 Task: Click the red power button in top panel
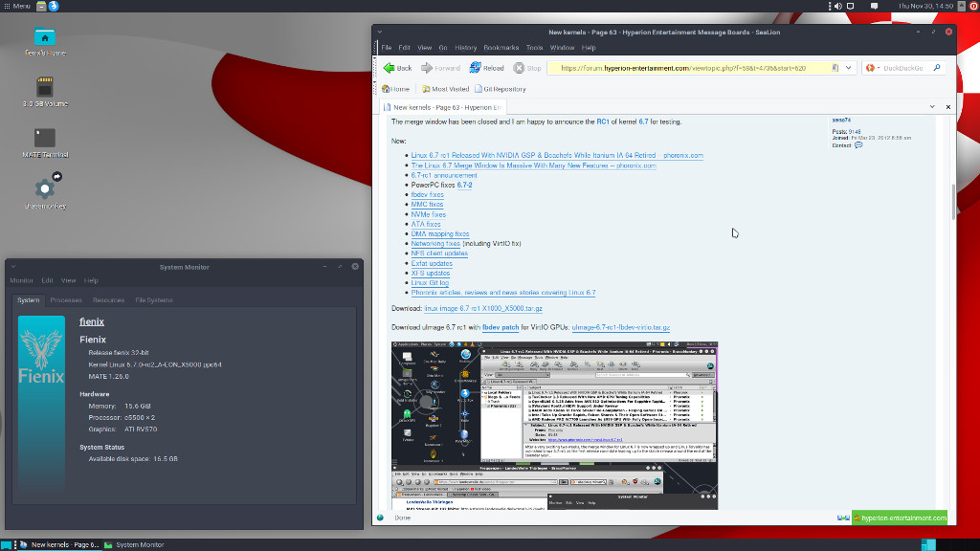click(x=973, y=7)
